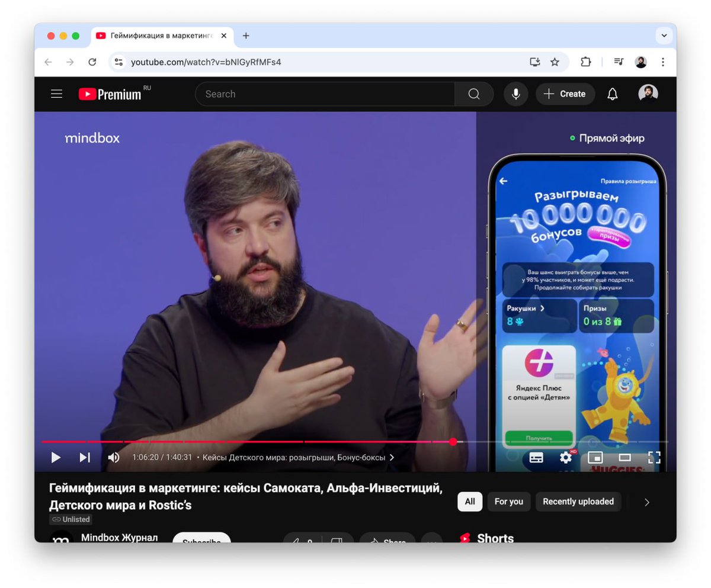Open the Chrome extensions puzzle icon
Viewport: 711px width, 588px height.
[585, 62]
